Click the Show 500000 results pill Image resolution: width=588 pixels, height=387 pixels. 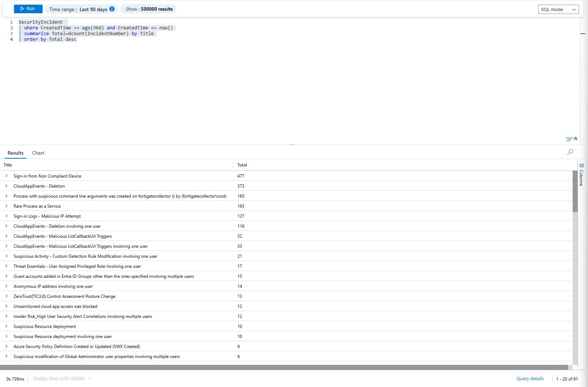(149, 9)
